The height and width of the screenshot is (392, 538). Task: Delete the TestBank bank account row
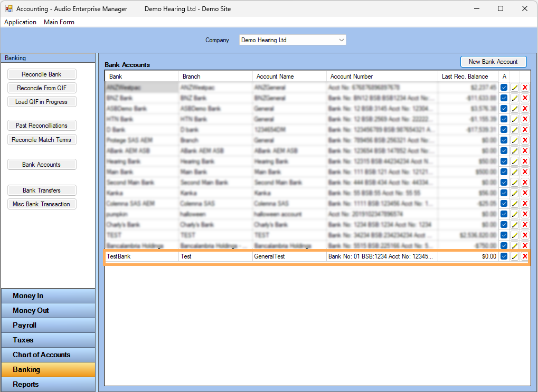tap(525, 256)
